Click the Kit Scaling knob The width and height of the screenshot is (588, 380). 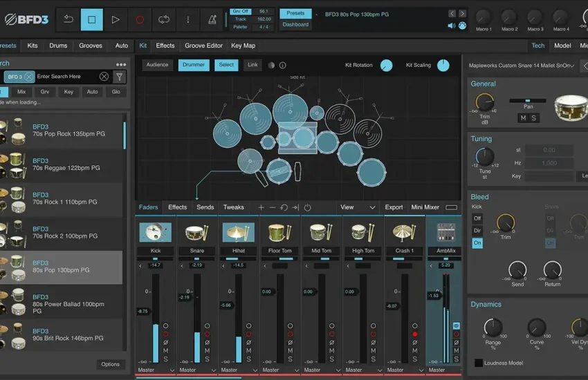coord(443,66)
